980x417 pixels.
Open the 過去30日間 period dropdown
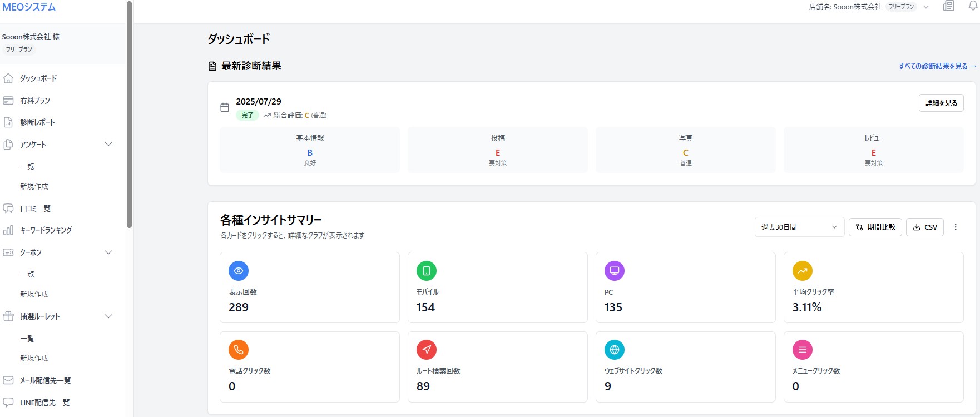[x=799, y=227]
